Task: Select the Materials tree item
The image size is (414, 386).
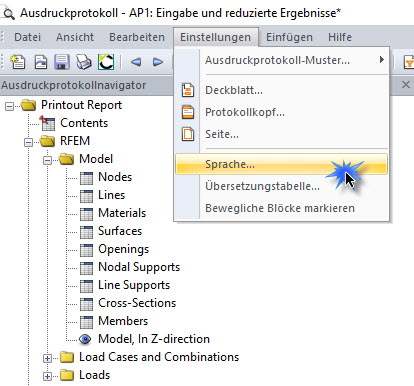Action: [x=122, y=213]
